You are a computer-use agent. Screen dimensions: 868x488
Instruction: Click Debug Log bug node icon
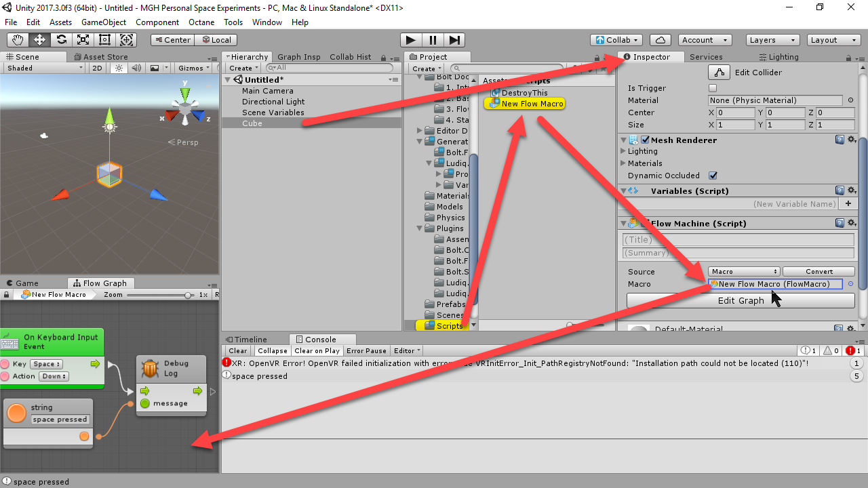(150, 369)
